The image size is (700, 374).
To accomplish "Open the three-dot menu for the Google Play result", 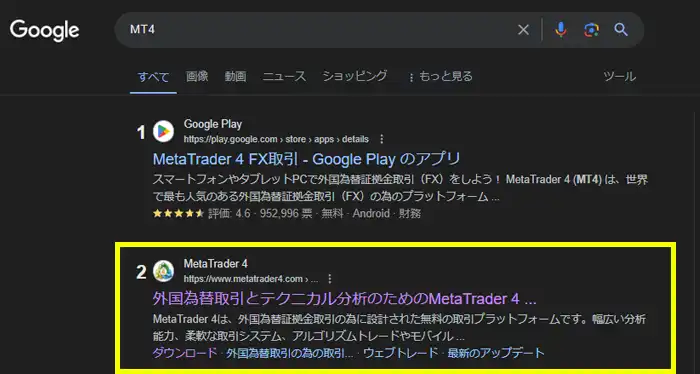I will (382, 139).
